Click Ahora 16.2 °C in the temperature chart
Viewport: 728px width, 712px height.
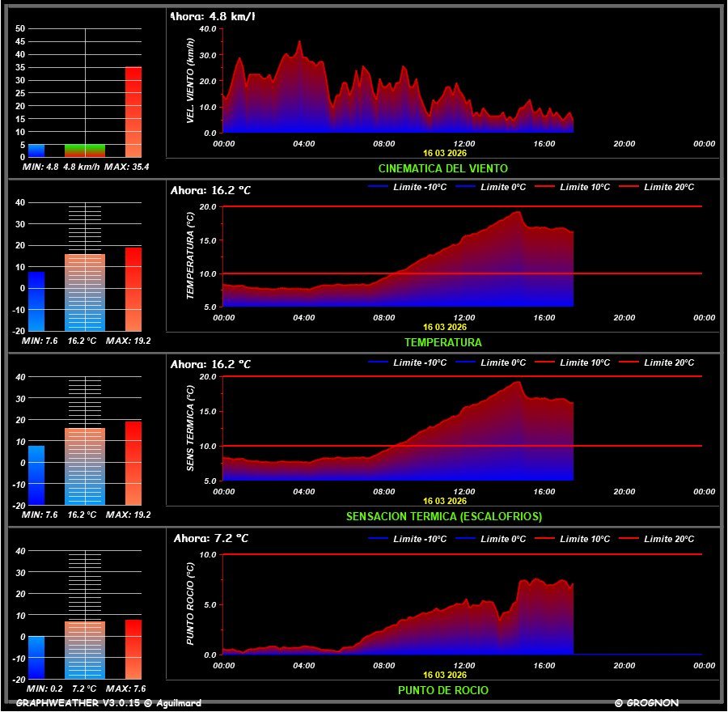point(211,191)
